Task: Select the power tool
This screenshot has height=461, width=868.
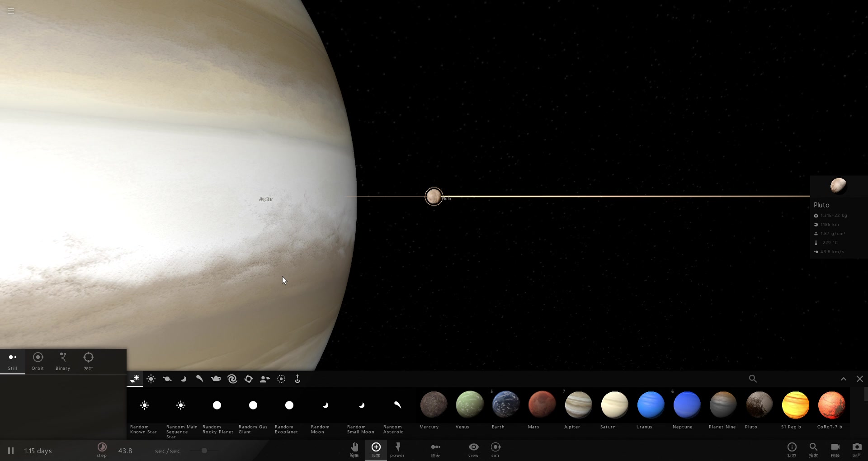Action: (x=398, y=450)
